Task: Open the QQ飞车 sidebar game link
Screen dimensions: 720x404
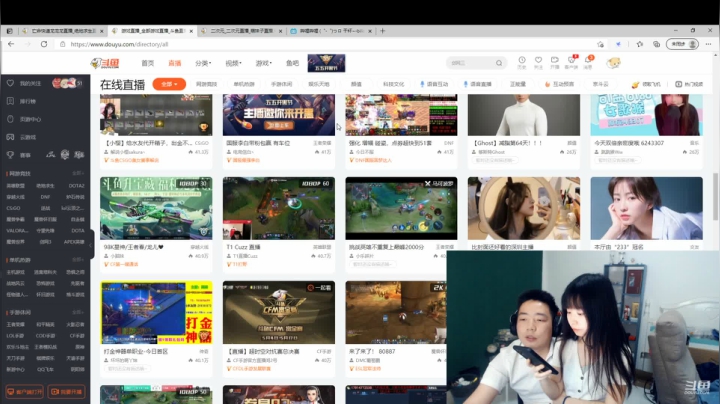Action: 45,369
